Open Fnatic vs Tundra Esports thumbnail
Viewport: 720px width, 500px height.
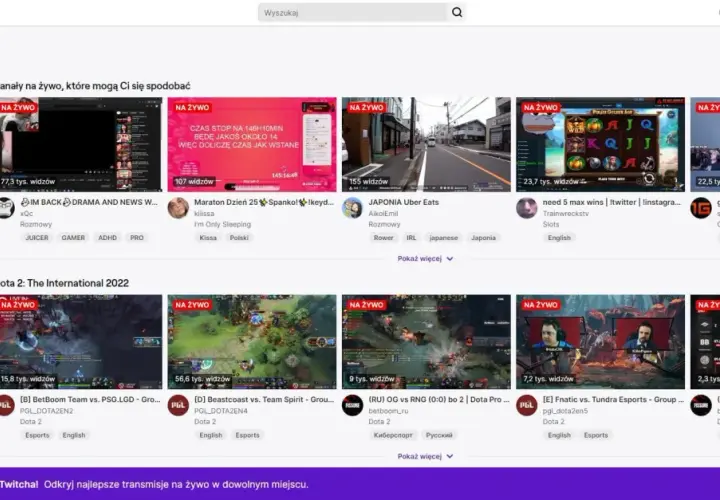(600, 342)
